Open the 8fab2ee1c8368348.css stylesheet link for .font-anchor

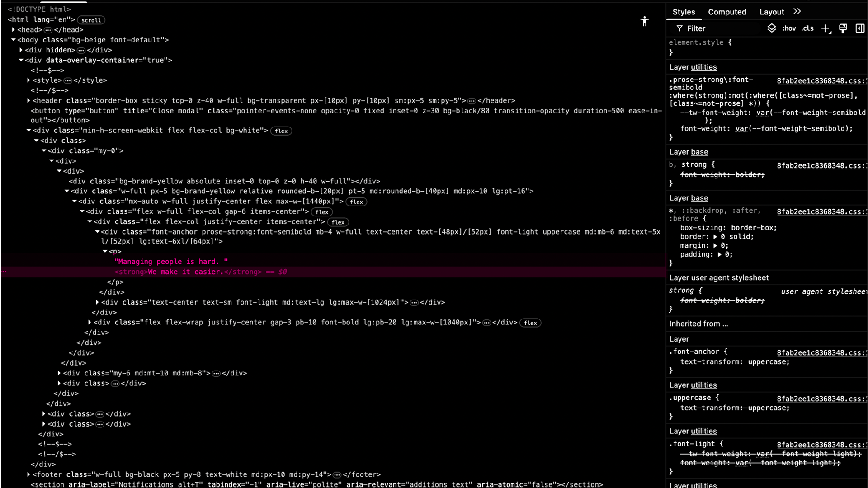click(x=821, y=353)
